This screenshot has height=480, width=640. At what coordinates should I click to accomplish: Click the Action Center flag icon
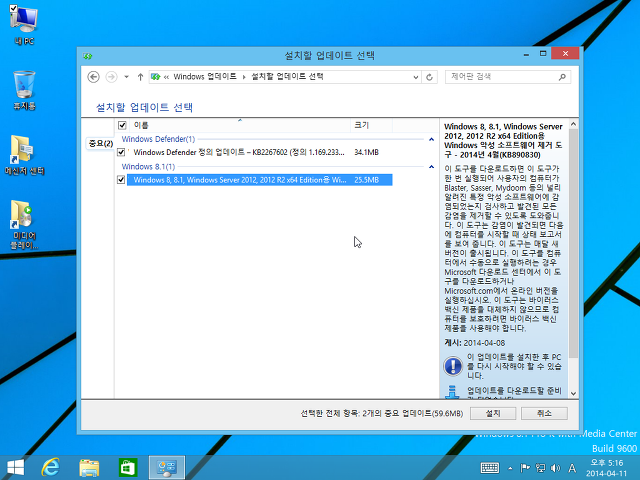[525, 468]
